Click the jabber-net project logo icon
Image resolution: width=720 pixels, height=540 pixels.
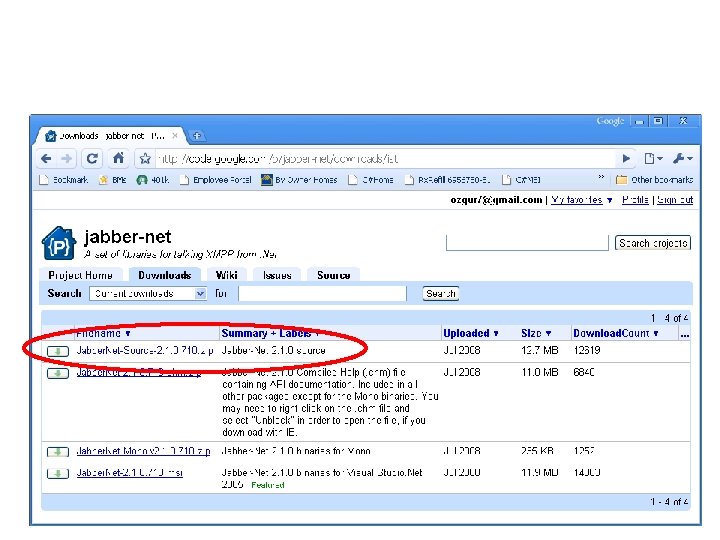coord(58,243)
